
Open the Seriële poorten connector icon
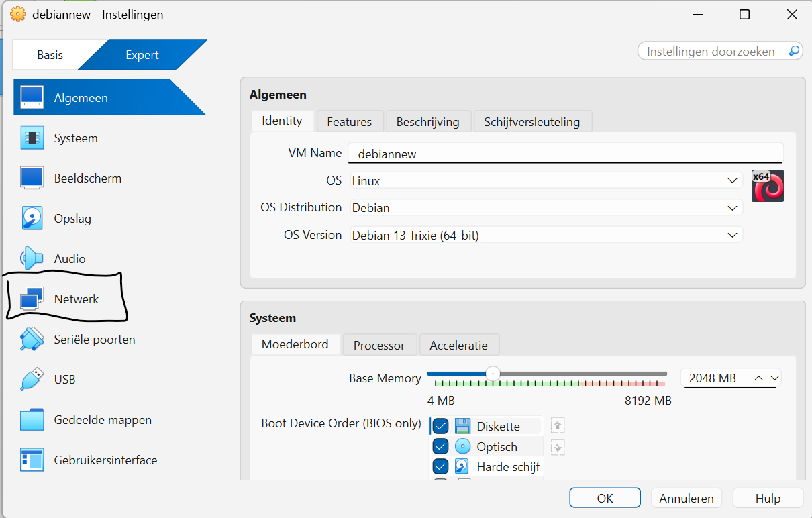tap(32, 340)
